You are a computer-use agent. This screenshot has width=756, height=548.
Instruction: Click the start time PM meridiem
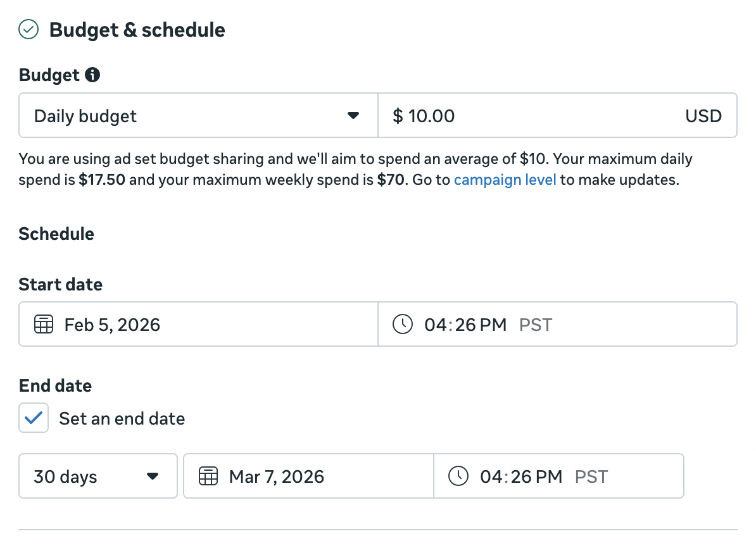click(x=493, y=325)
